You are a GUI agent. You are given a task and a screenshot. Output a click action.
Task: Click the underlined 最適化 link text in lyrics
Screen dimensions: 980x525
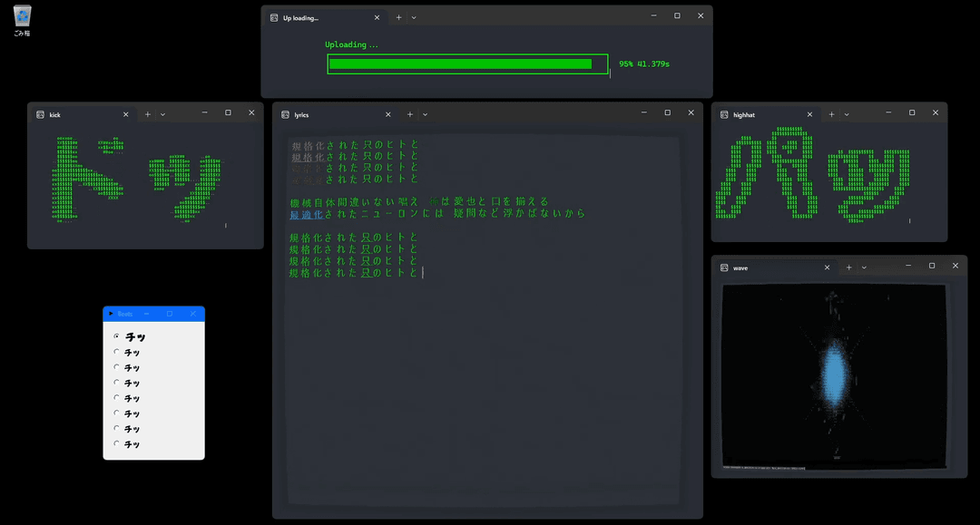(x=307, y=214)
